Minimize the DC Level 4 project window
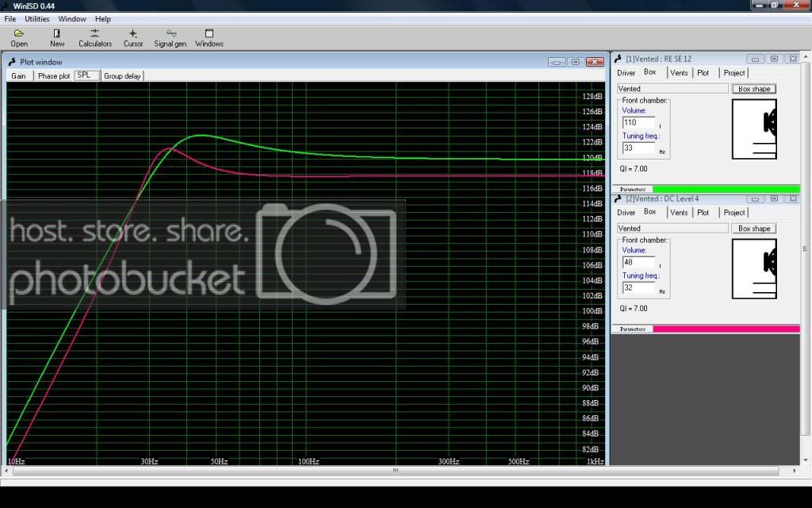Screen dimensions: 812x508 755,198
